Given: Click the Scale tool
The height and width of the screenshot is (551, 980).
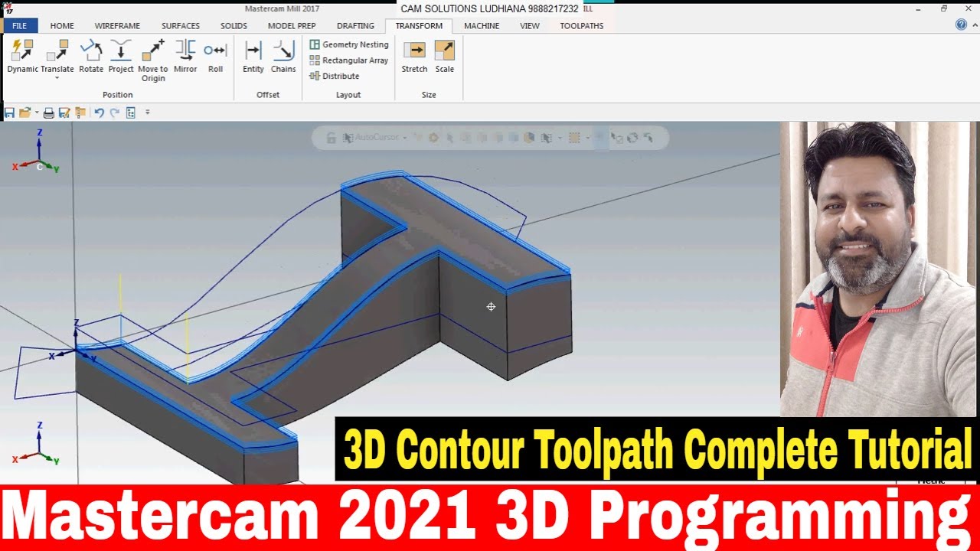Looking at the screenshot, I should coord(445,57).
